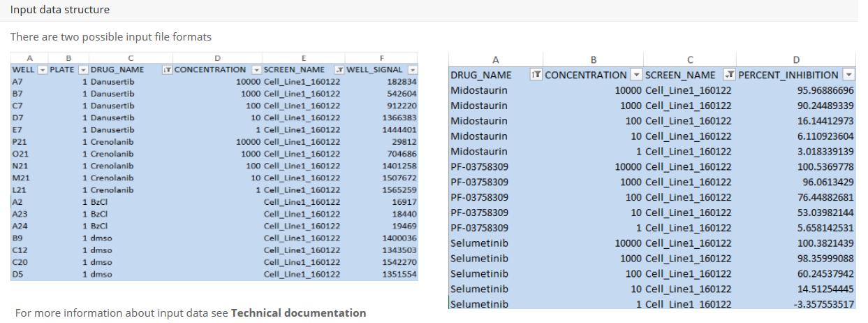Select the first Midostaurin drug name cell
This screenshot has width=868, height=323.
[479, 90]
